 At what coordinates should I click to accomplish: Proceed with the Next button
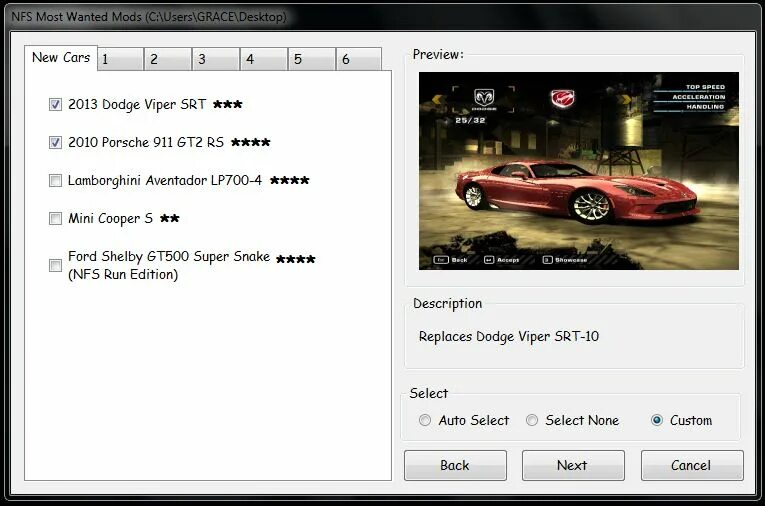(x=573, y=466)
